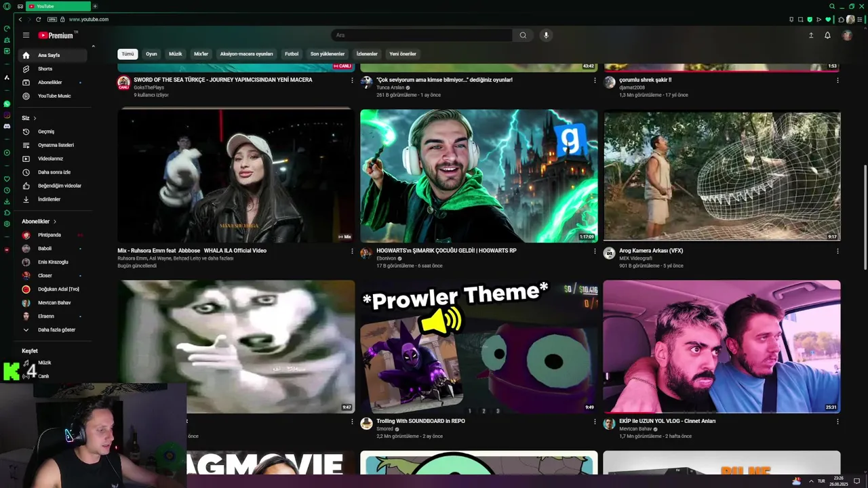Open options for EKİP ile UZUN YOL VLOG
This screenshot has width=868, height=488.
(x=837, y=421)
